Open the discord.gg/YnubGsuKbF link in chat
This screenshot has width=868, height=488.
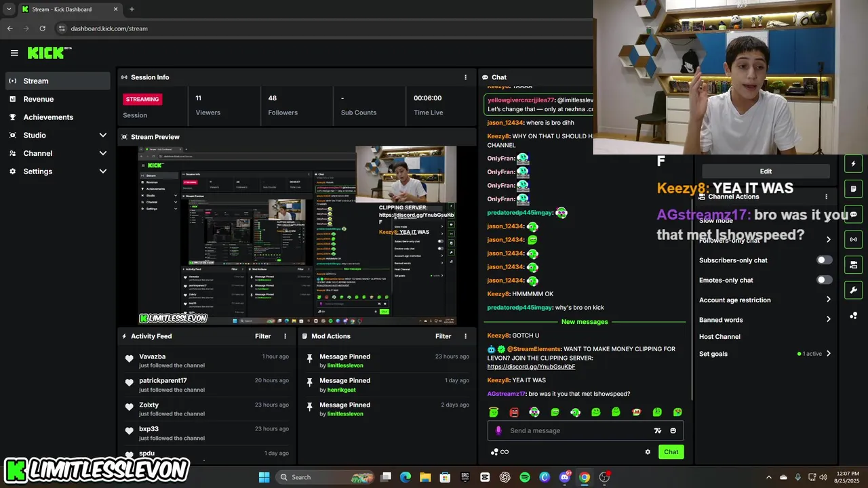(531, 367)
